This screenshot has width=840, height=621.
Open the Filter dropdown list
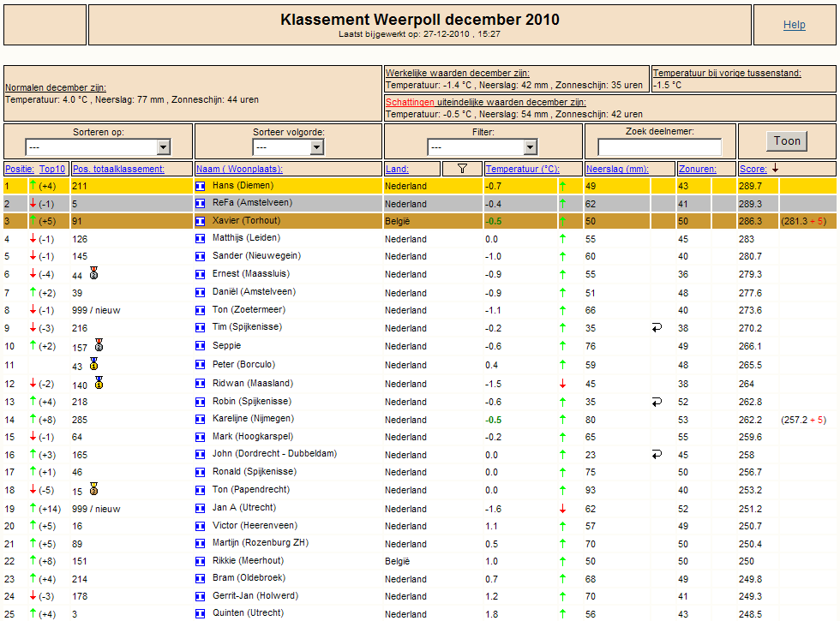coord(482,146)
